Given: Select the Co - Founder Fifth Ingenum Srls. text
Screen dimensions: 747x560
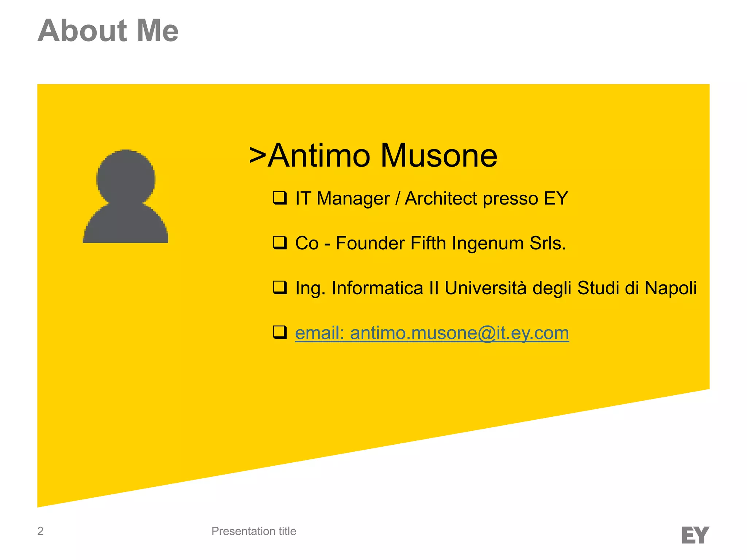Looking at the screenshot, I should [x=430, y=243].
